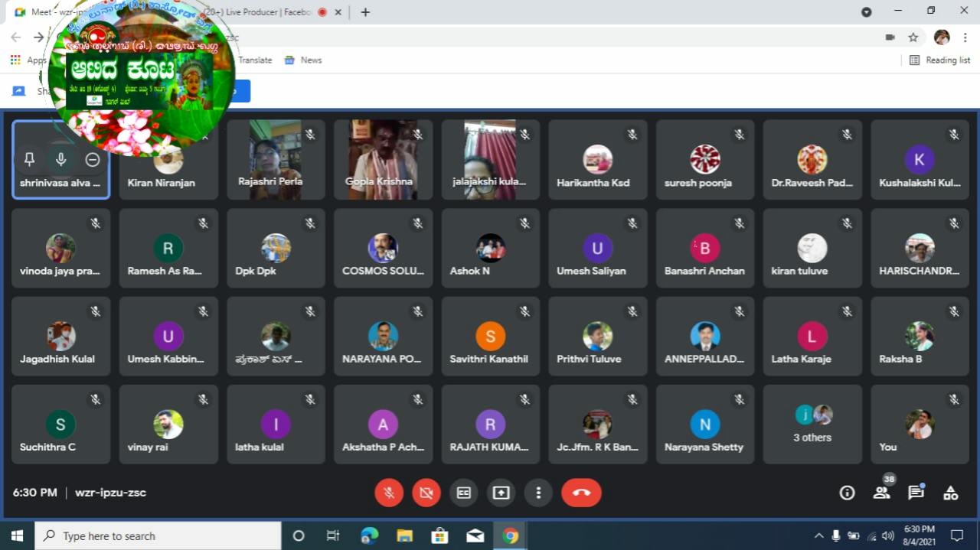The height and width of the screenshot is (550, 980).
Task: Open a new Chrome tab
Action: [365, 12]
